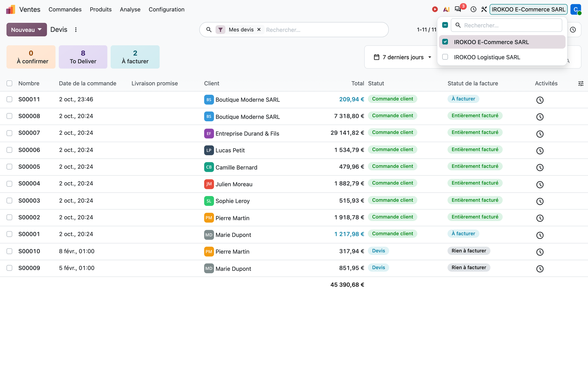Click activity clock icon for S00009
Screen dimensions: 588x388
[x=540, y=269]
